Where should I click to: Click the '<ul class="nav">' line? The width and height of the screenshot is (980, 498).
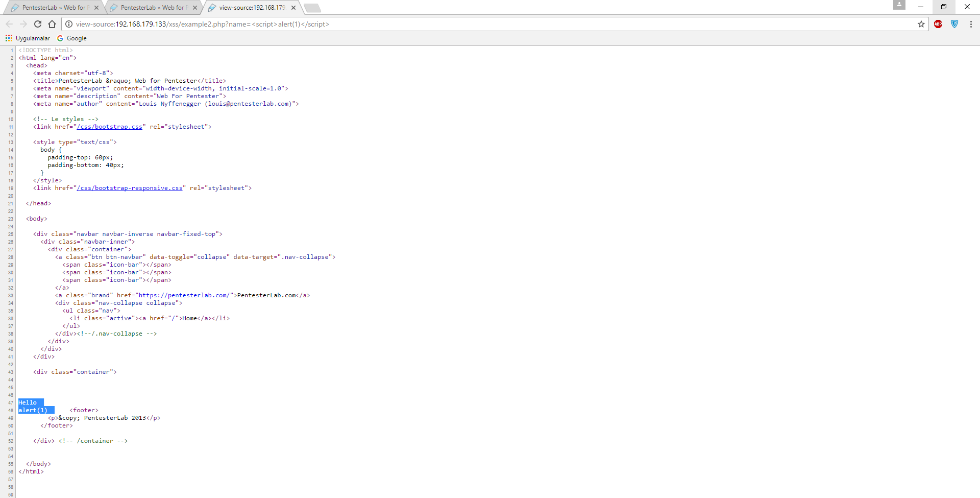click(91, 311)
